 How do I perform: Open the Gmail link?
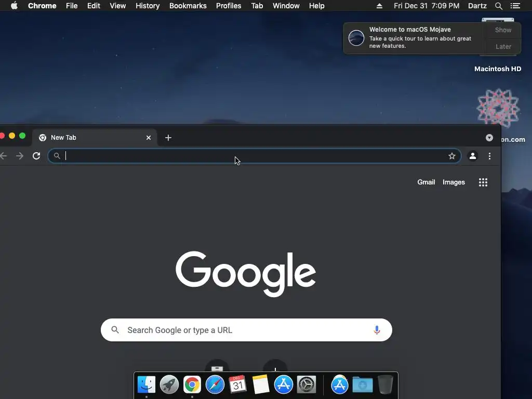click(x=426, y=182)
